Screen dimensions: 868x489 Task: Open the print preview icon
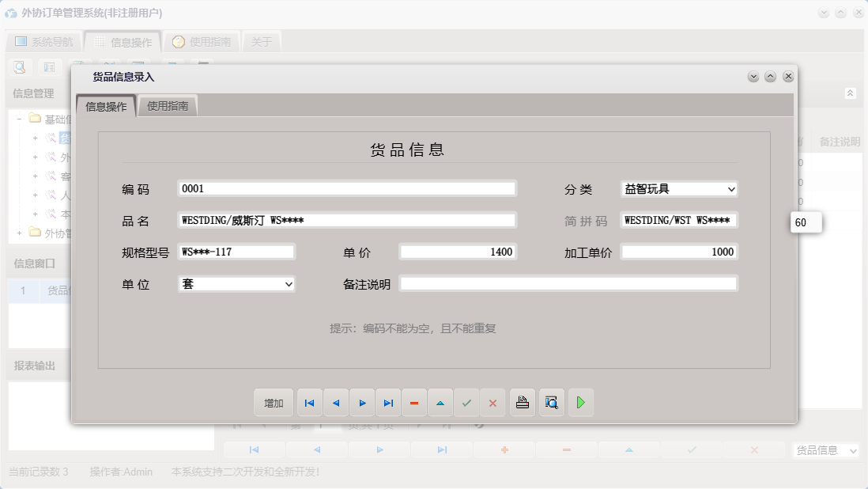[x=551, y=403]
